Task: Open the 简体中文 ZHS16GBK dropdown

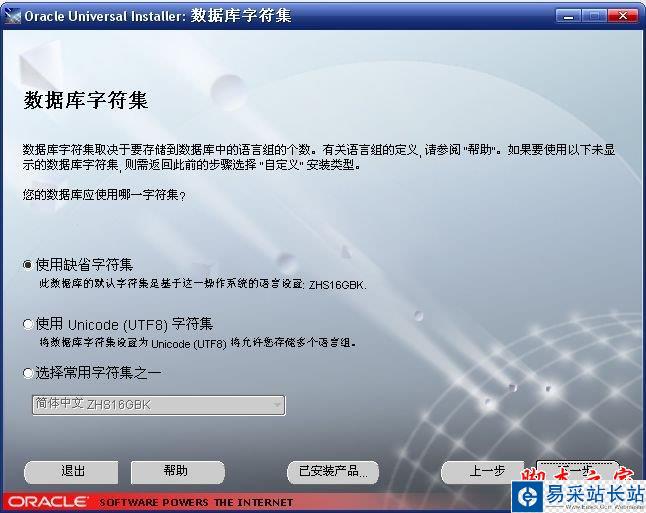Action: click(159, 405)
